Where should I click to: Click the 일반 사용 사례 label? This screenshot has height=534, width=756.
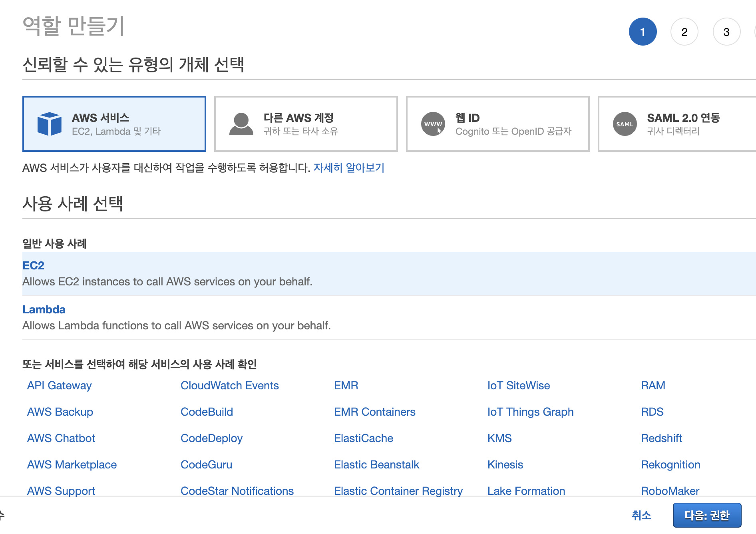point(54,243)
